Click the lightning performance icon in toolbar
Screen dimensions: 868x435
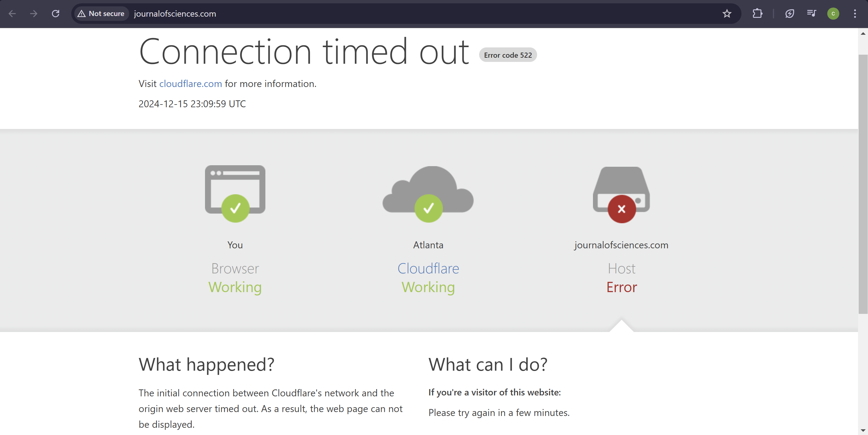(790, 14)
